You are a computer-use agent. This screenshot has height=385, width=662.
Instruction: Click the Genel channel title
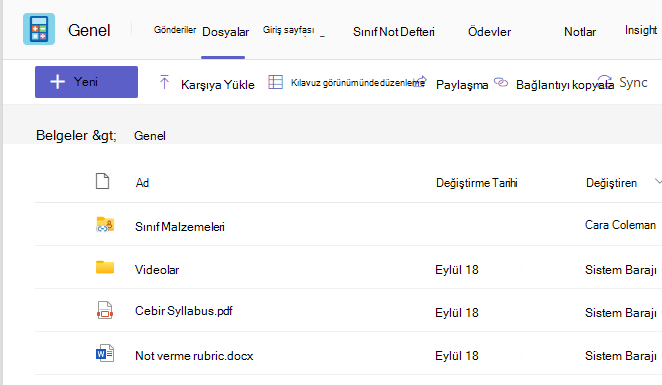point(89,30)
